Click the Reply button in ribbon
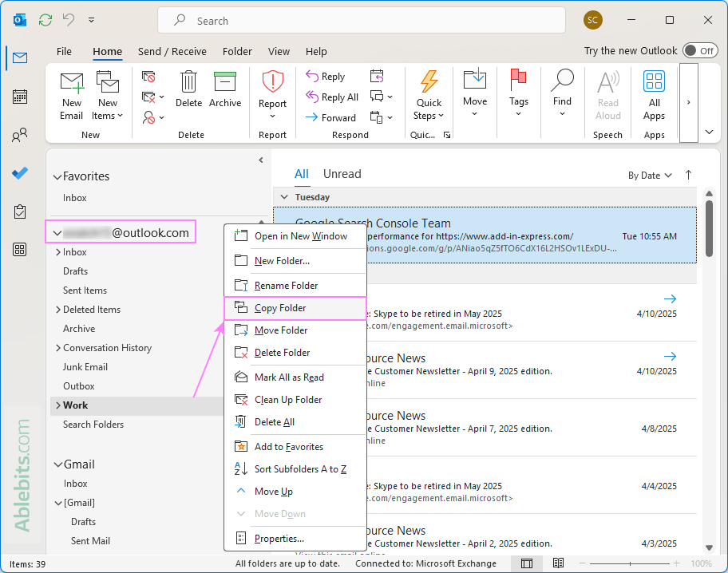 [326, 77]
